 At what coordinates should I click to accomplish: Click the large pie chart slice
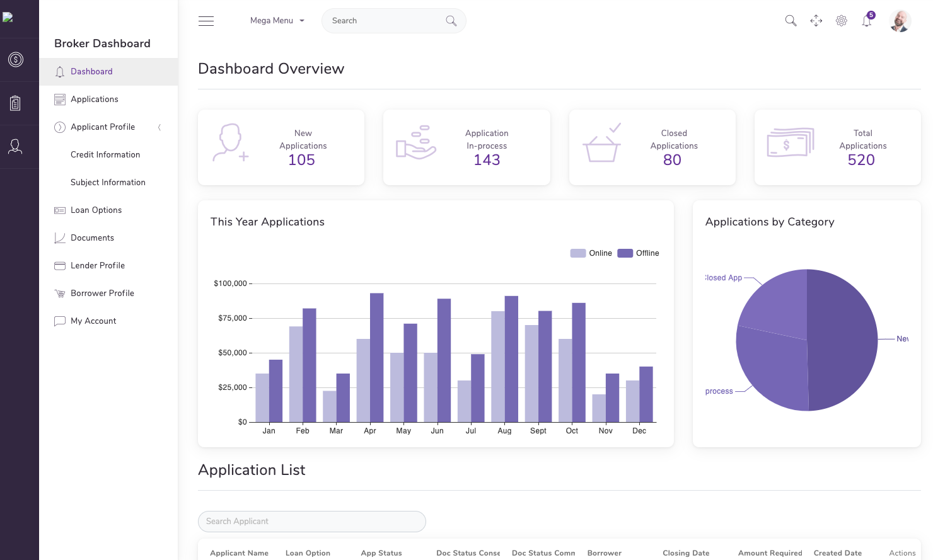(842, 340)
